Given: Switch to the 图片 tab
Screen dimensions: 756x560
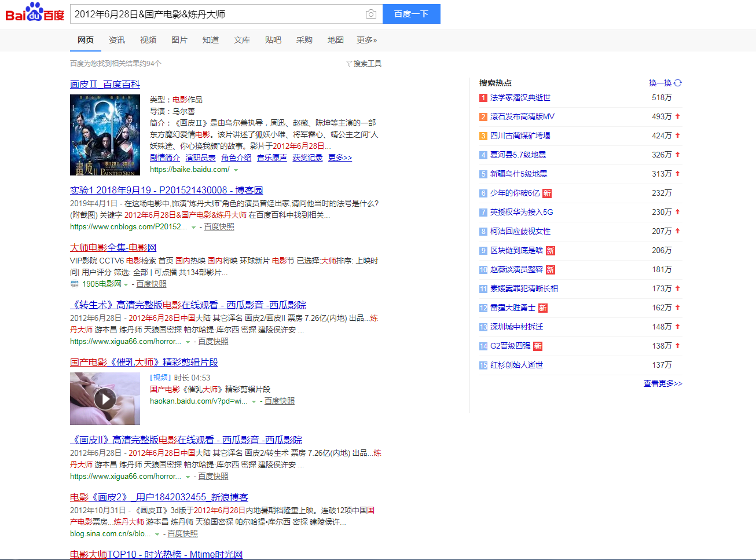Looking at the screenshot, I should [x=179, y=40].
